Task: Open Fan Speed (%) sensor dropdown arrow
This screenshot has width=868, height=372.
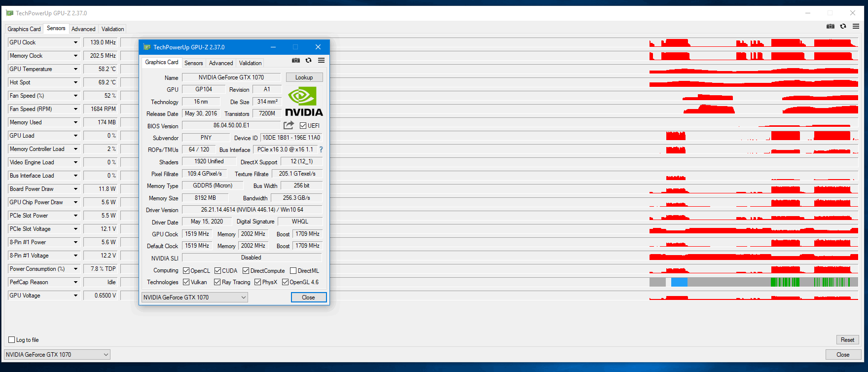Action: click(x=75, y=96)
